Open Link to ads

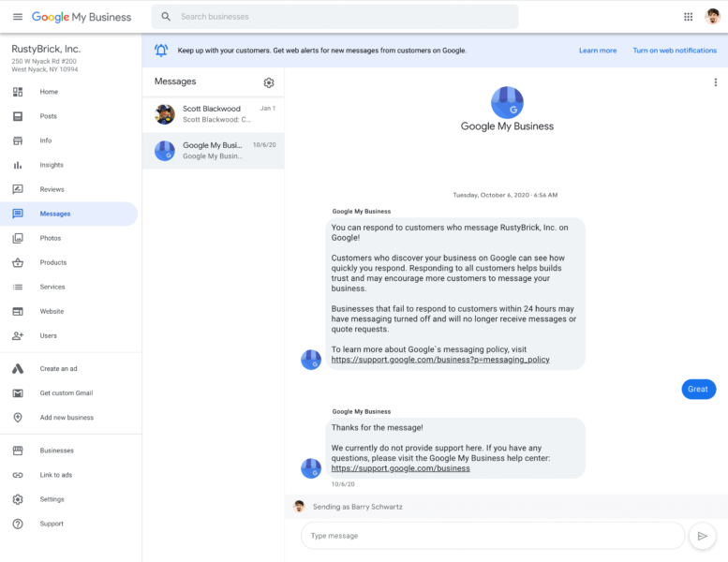pyautogui.click(x=55, y=475)
